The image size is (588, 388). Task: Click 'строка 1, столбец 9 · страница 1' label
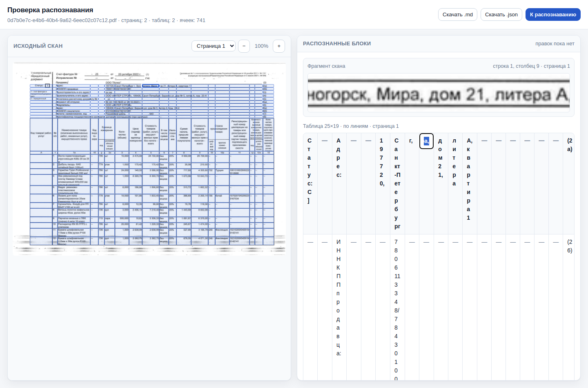(x=531, y=66)
